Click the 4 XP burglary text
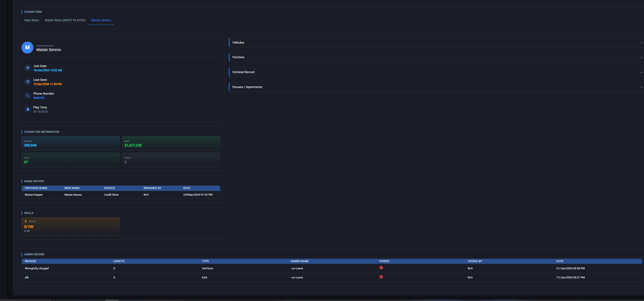 (x=27, y=231)
